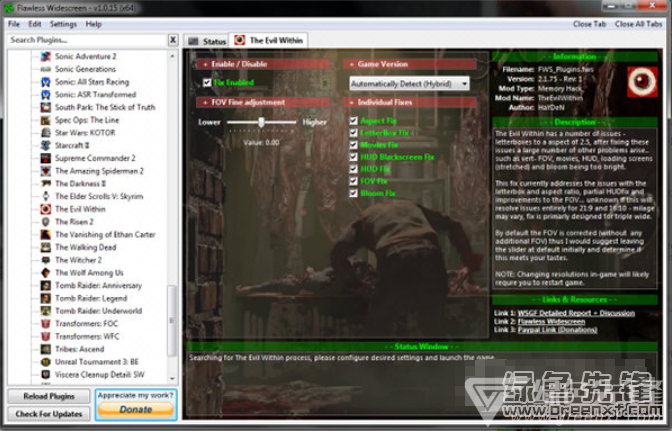The height and width of the screenshot is (431, 672).
Task: Click Spec Ops: The Line icon
Action: 46,120
